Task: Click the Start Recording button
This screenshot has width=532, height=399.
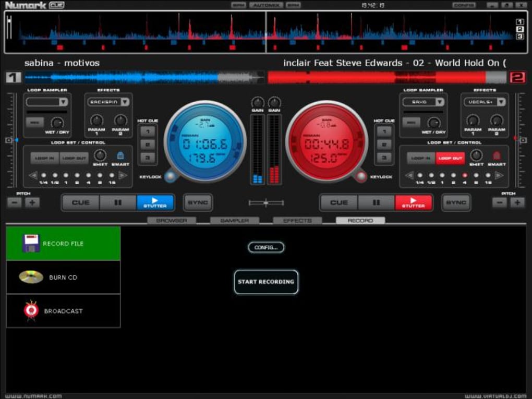Action: (266, 282)
